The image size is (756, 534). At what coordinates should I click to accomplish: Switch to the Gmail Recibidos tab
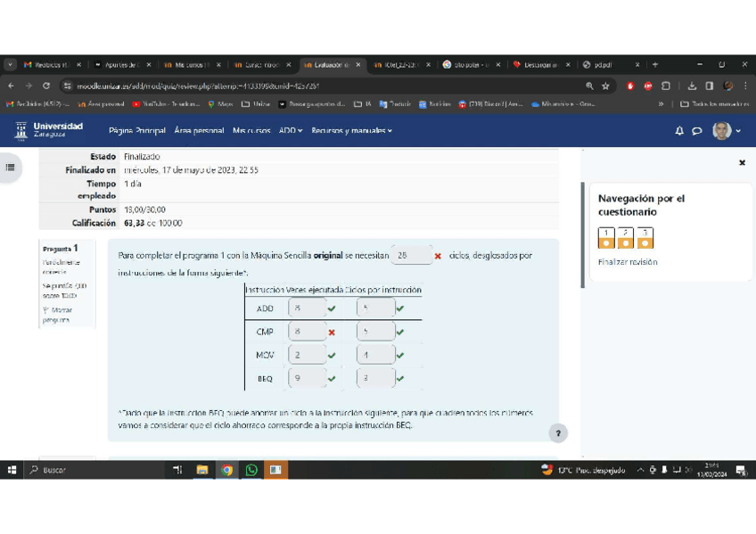click(x=52, y=64)
